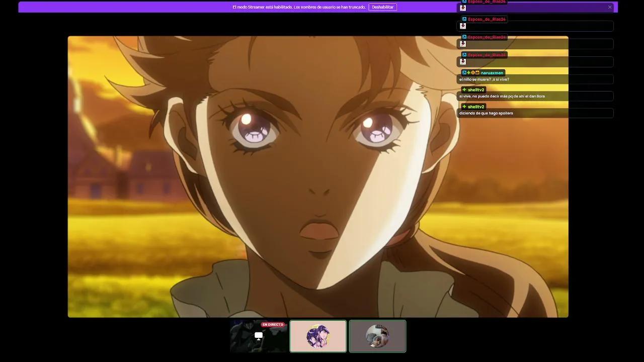Image resolution: width=644 pixels, height=362 pixels.
Task: Select the participant tile with photo avatar
Action: pos(377,336)
